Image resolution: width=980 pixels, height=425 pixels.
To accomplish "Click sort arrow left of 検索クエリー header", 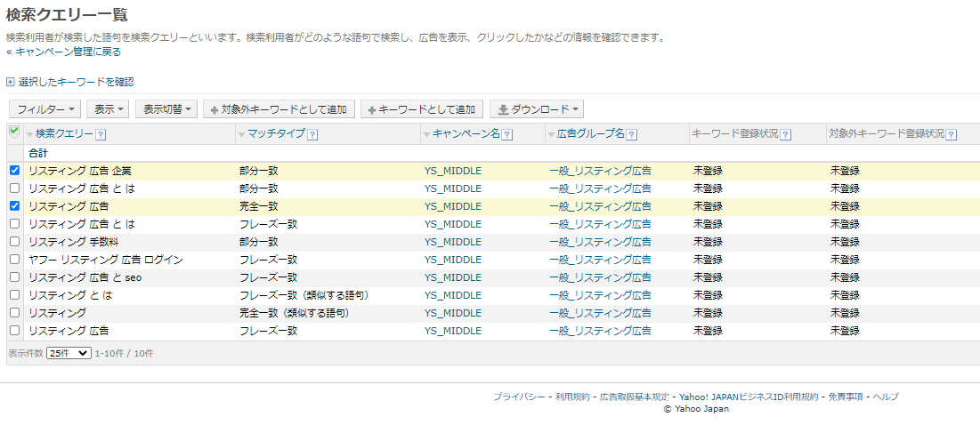I will pyautogui.click(x=29, y=135).
